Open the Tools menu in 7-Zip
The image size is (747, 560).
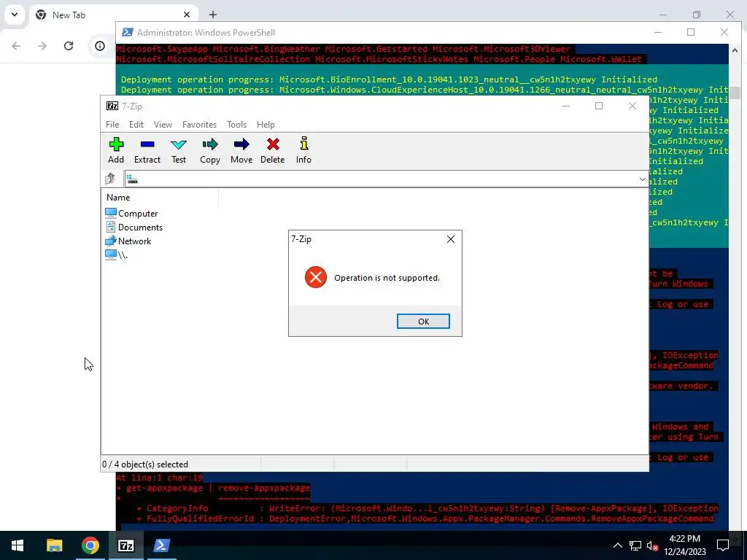(237, 124)
